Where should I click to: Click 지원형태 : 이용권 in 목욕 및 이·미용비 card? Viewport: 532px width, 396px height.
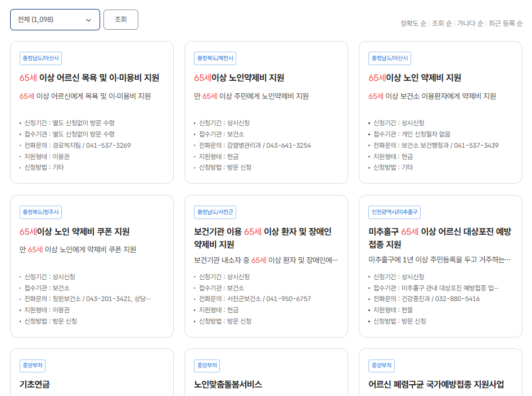coord(47,157)
